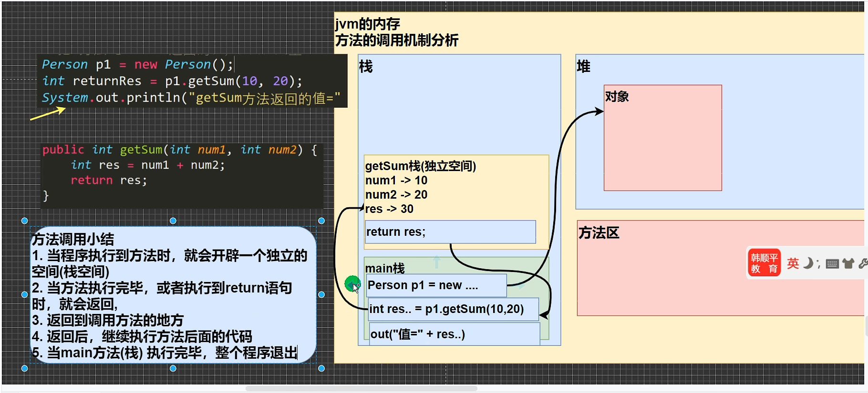Click the '方法区' label
The height and width of the screenshot is (393, 868).
click(599, 232)
